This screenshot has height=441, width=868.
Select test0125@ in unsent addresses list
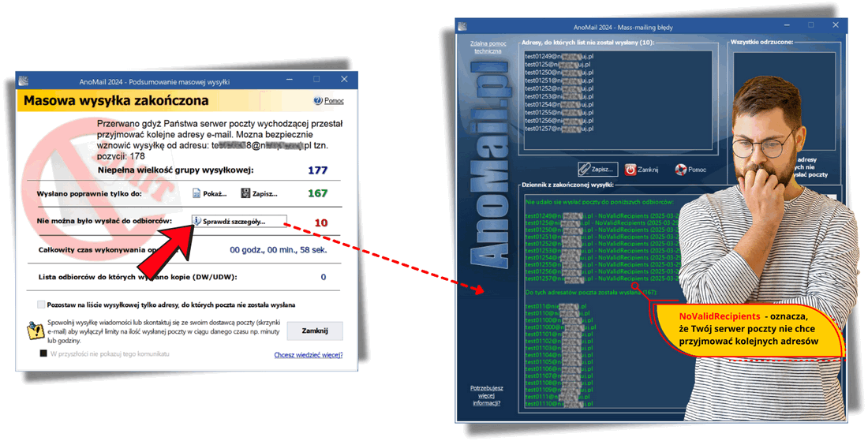click(x=557, y=64)
